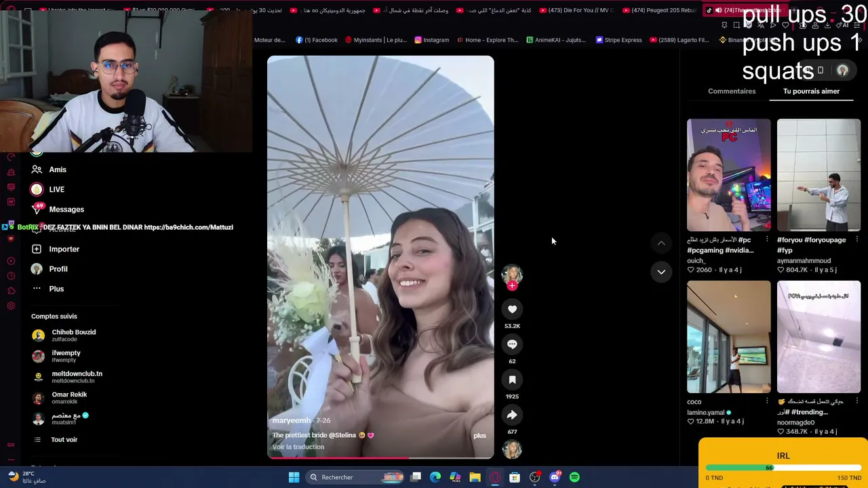Switch to the Die For You browser tab
This screenshot has height=488, width=868.
point(576,10)
